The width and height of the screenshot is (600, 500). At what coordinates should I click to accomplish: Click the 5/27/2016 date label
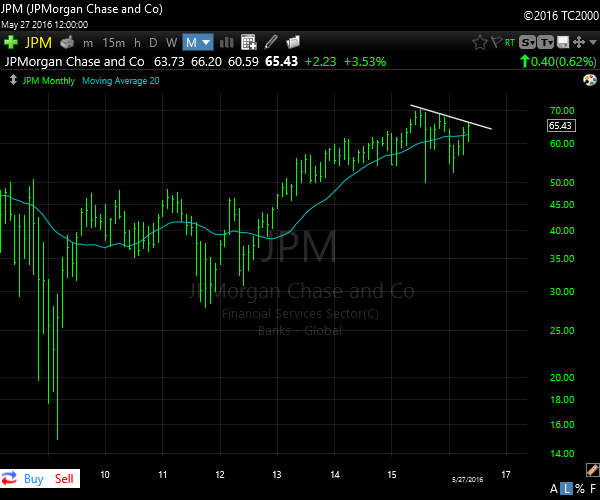tap(467, 480)
